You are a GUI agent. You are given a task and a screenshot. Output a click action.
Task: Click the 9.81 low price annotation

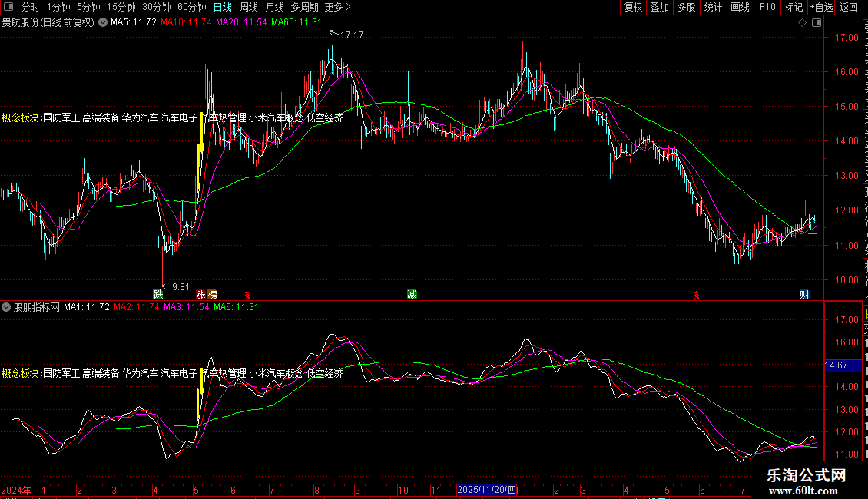[x=181, y=286]
